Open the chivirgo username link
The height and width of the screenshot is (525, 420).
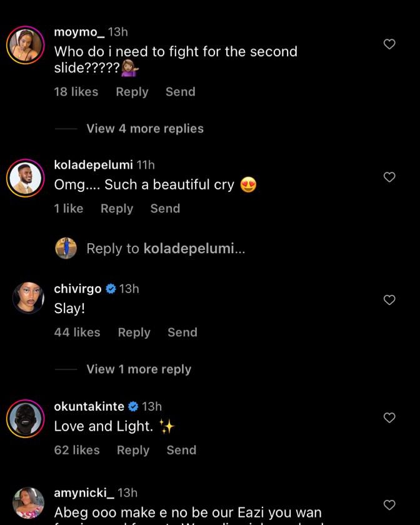[x=77, y=289]
